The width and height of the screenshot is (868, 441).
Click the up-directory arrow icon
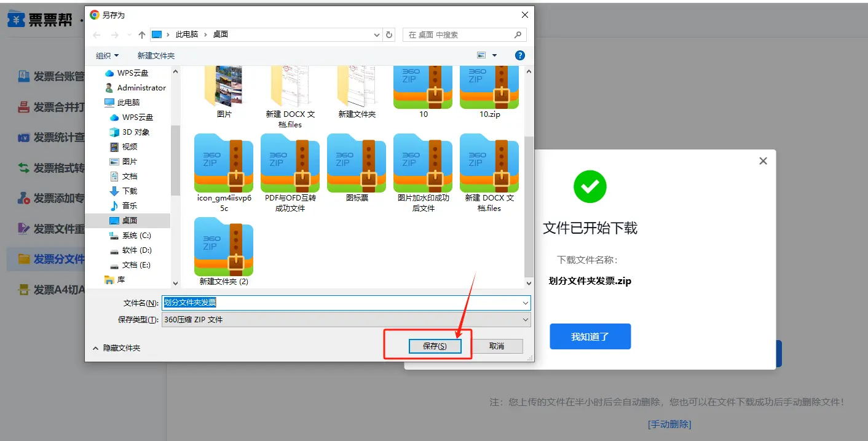coord(142,35)
